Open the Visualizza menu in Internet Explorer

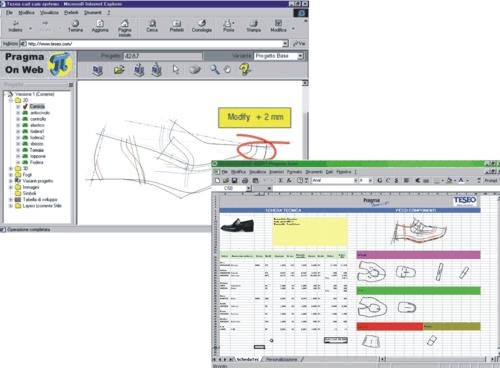(49, 13)
